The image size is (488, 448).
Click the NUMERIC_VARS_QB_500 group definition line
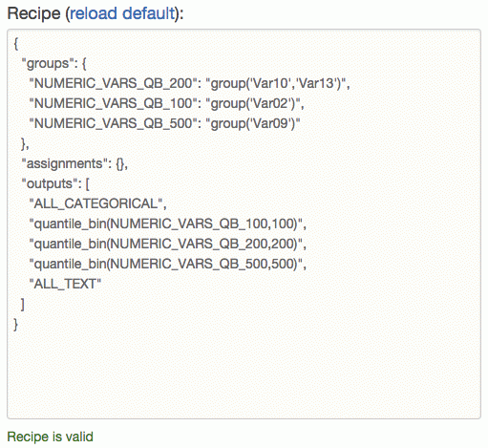pos(164,123)
